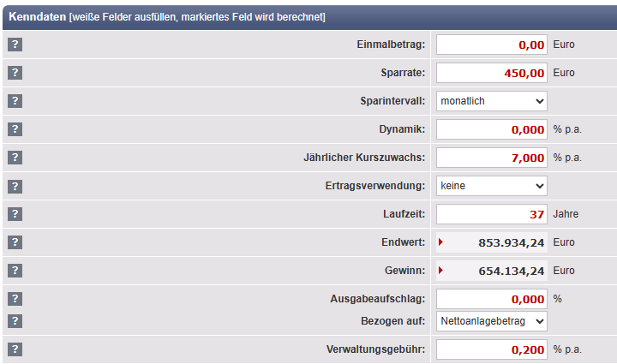Click the question mark next to Gewinn
Screen dimensions: 617x364
click(x=15, y=271)
